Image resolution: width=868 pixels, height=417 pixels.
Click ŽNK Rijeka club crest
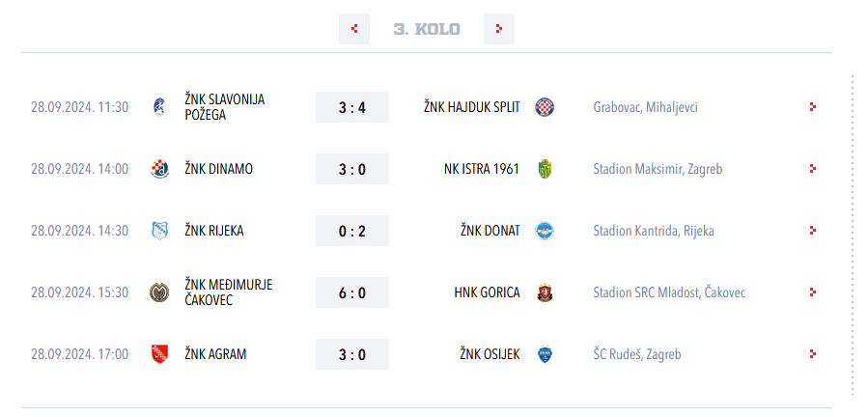(x=159, y=231)
